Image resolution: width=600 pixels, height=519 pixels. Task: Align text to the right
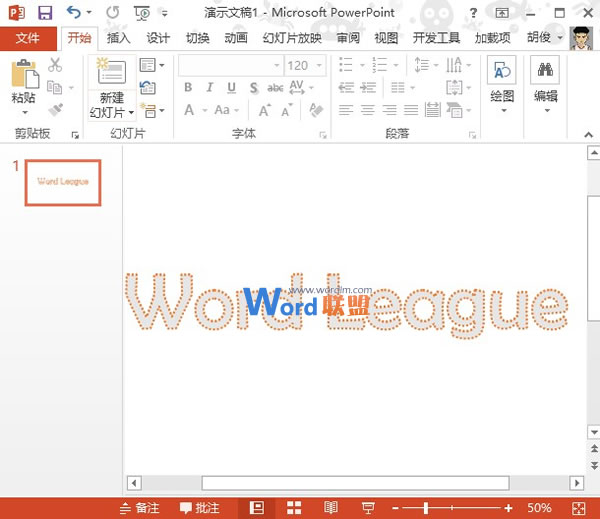(390, 110)
